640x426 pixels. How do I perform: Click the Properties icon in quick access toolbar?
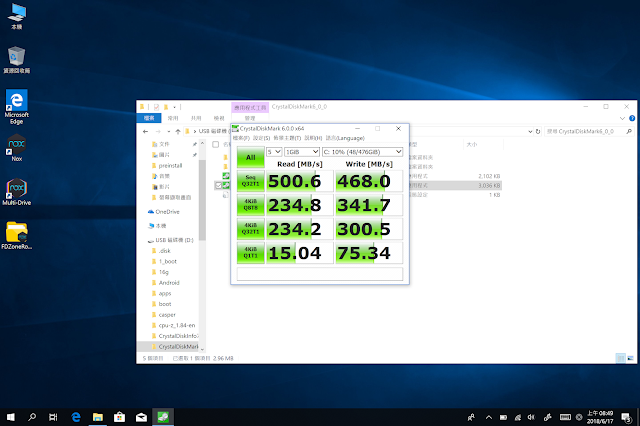point(156,107)
